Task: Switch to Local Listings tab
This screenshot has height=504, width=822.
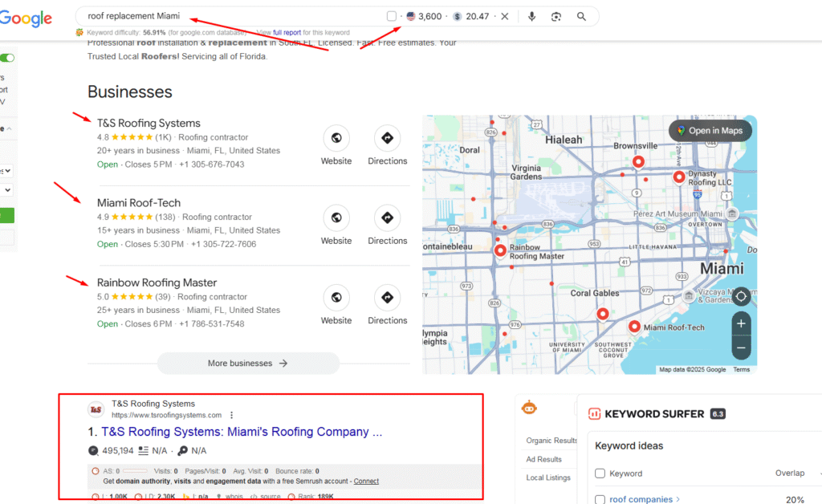Action: pyautogui.click(x=548, y=478)
